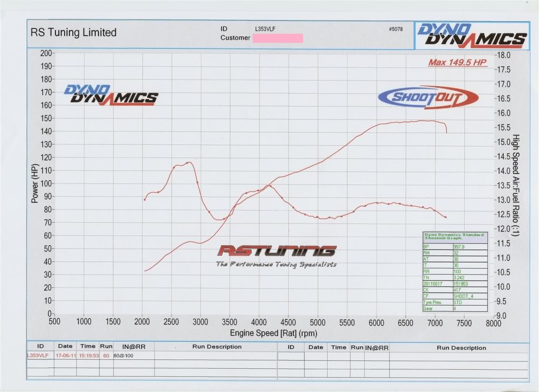The image size is (539, 392).
Task: Click the High Speed Air:Fuel Ratio axis label
Action: click(x=516, y=184)
